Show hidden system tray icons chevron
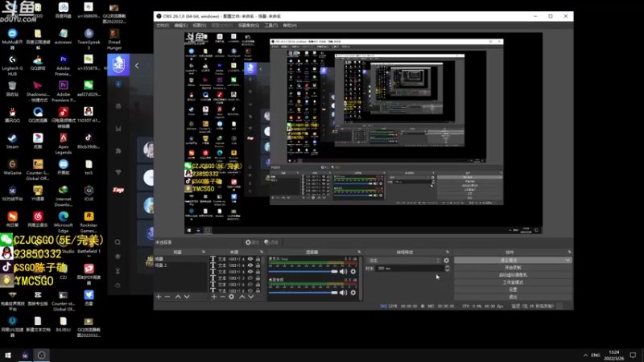Image resolution: width=644 pixels, height=362 pixels. (585, 355)
